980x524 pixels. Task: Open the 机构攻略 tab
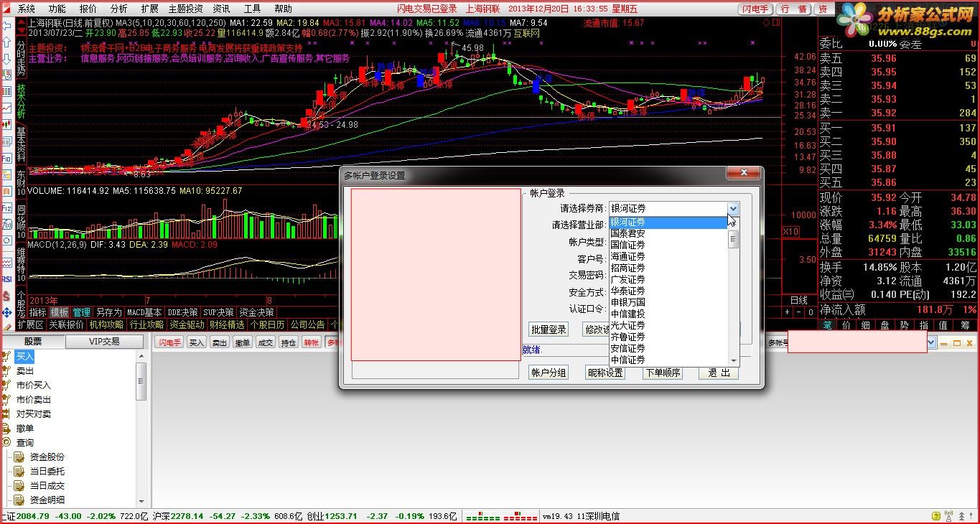pos(106,324)
